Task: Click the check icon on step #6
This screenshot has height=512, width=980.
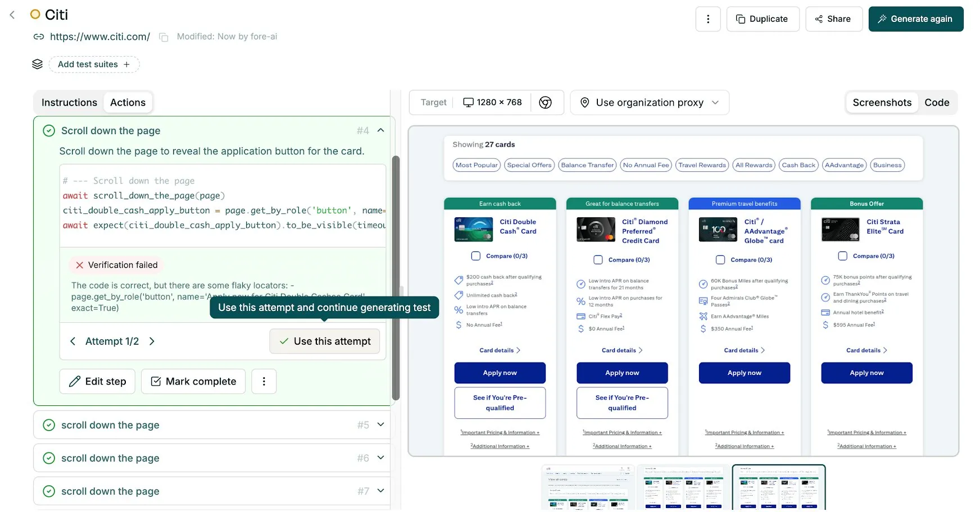Action: (x=49, y=458)
